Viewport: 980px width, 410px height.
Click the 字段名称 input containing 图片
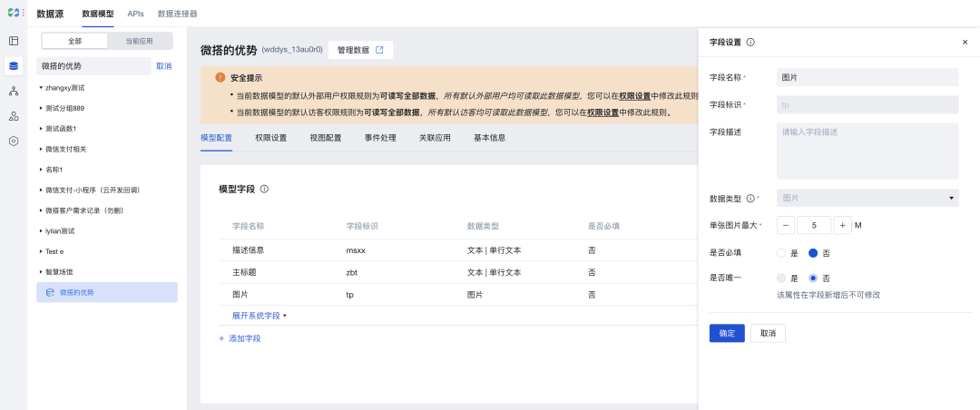[x=867, y=77]
